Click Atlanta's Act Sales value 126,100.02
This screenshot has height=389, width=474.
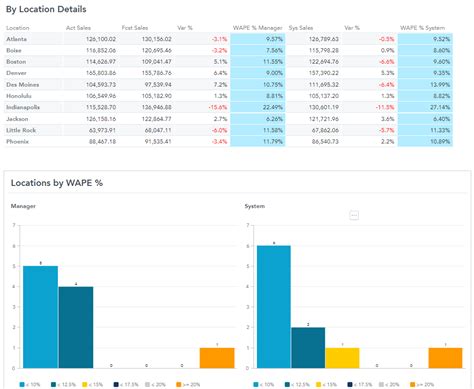click(101, 39)
